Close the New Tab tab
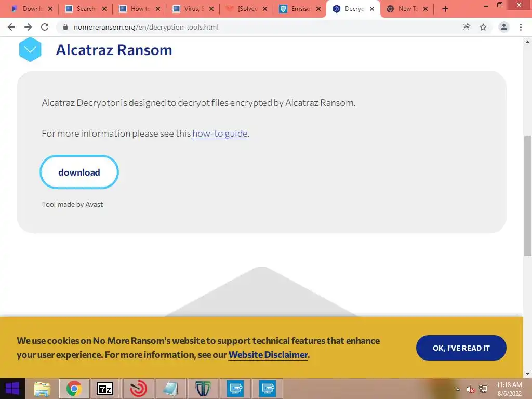 tap(425, 9)
